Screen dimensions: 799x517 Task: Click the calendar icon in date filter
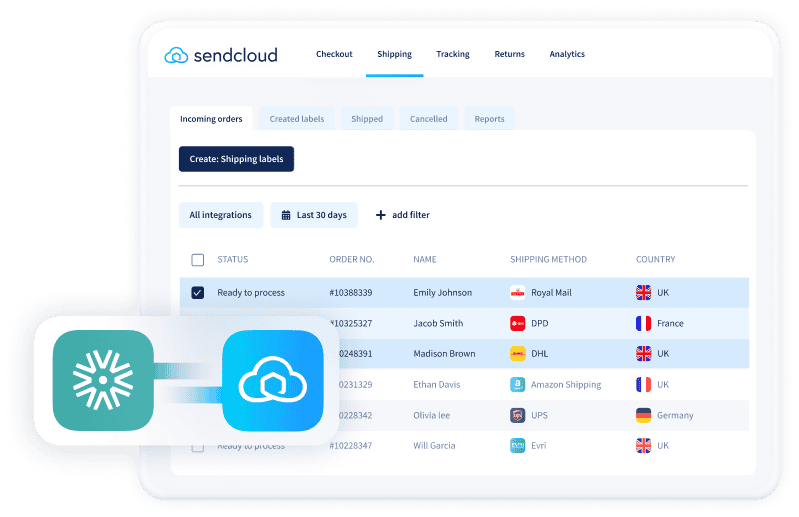[x=286, y=215]
